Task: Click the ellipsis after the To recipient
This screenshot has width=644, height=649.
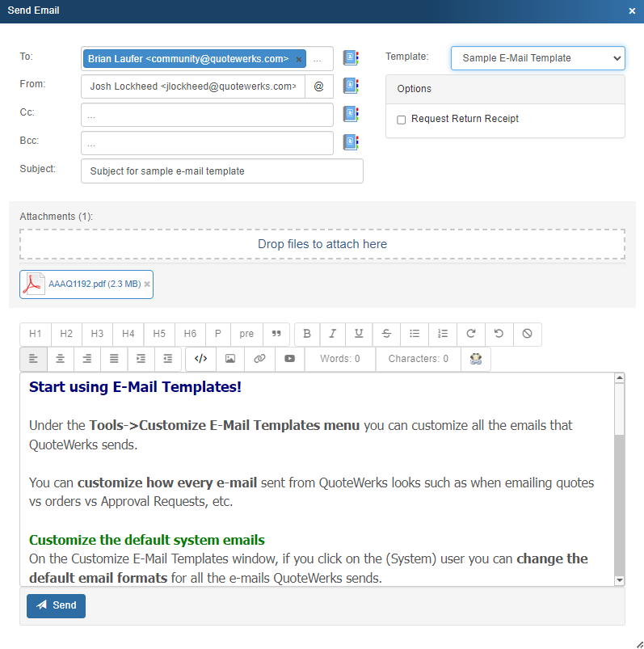Action: point(318,59)
